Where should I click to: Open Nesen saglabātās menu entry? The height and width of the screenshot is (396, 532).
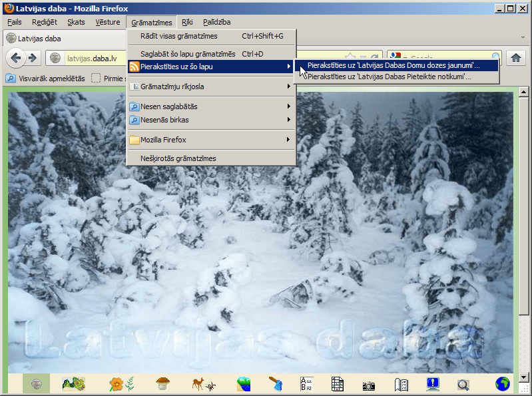211,106
